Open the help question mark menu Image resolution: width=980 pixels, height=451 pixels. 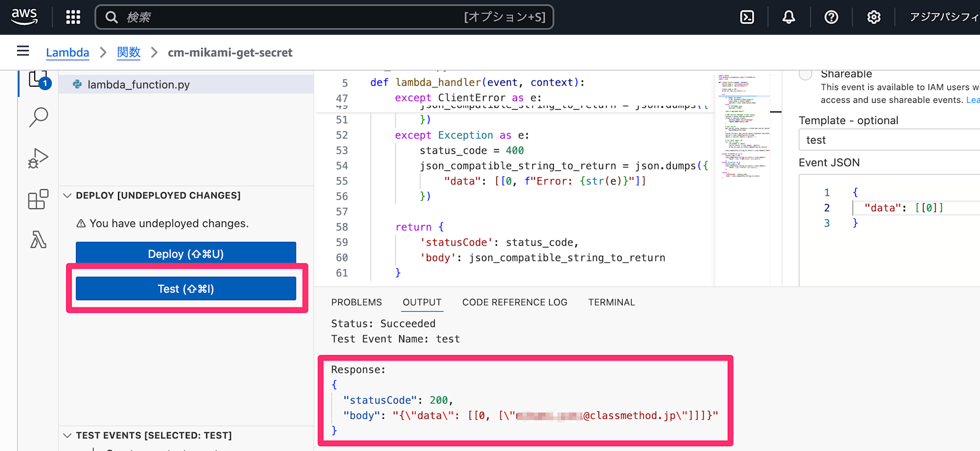831,17
